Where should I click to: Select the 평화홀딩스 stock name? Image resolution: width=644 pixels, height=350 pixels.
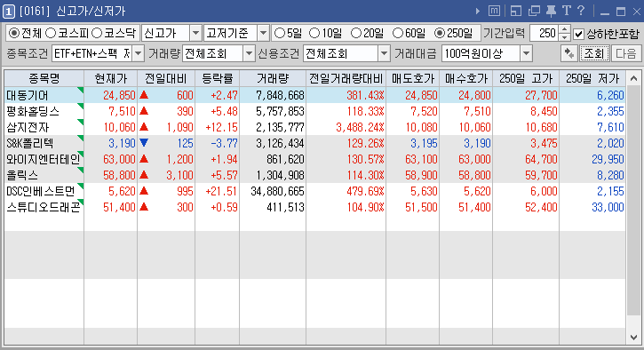33,111
